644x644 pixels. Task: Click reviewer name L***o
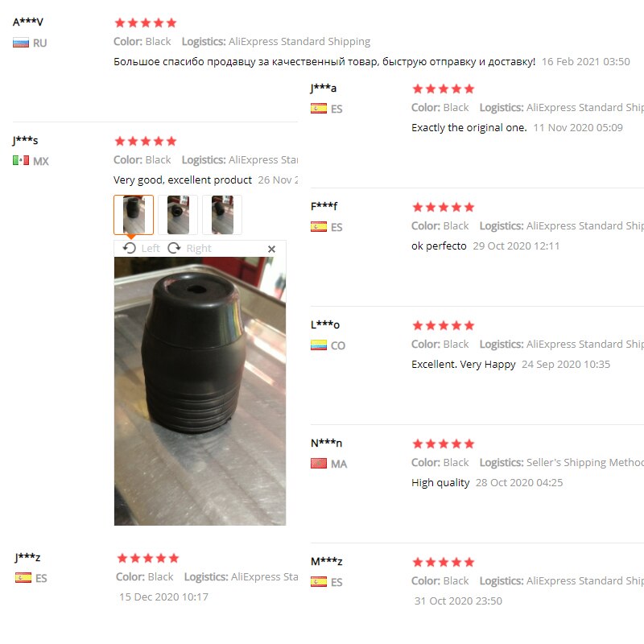point(325,324)
